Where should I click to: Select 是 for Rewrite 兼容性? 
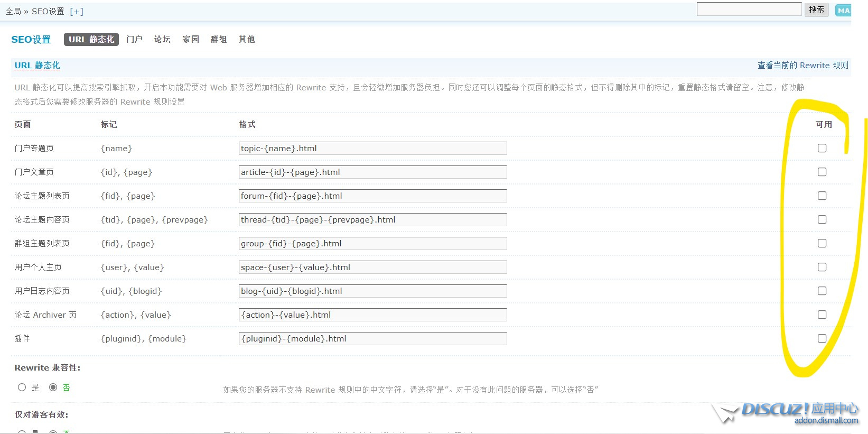pyautogui.click(x=22, y=387)
